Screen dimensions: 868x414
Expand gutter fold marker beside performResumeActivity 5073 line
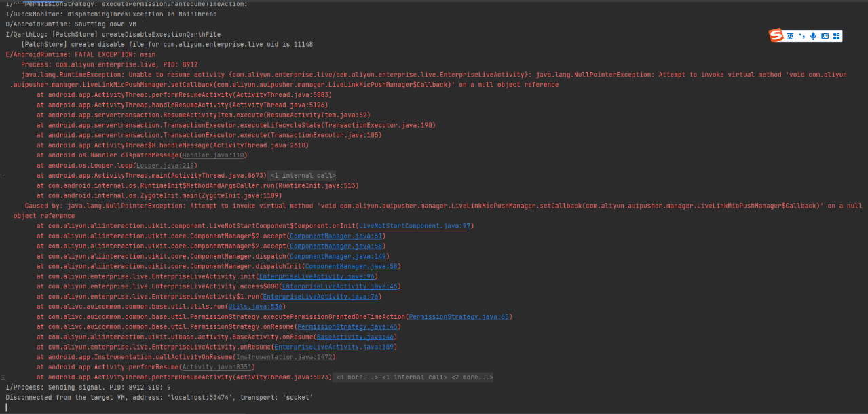click(3, 377)
